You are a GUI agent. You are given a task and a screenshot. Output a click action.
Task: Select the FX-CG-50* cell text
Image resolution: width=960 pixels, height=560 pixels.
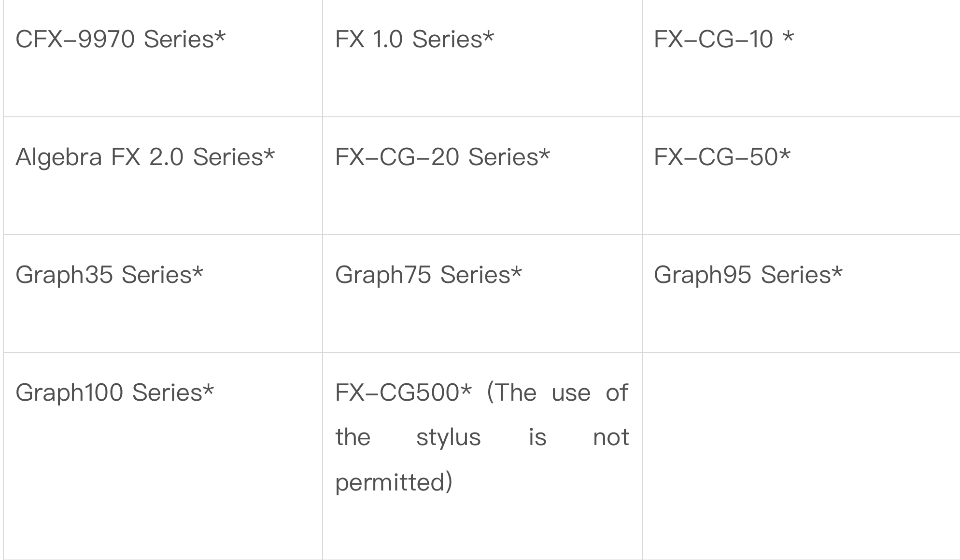[722, 157]
